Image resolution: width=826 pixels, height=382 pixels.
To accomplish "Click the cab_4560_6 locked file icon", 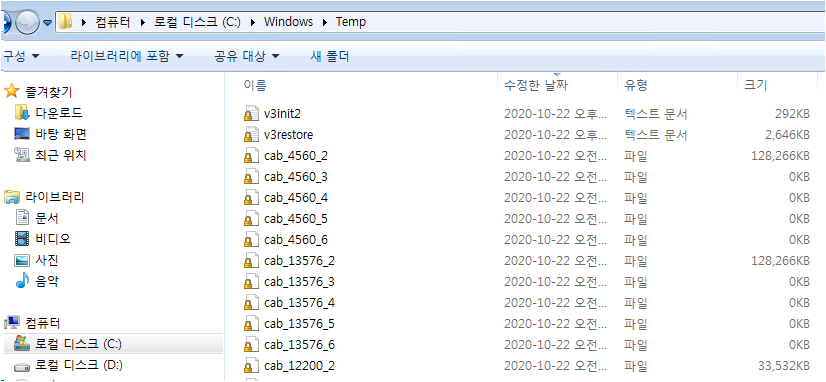I will pyautogui.click(x=251, y=240).
